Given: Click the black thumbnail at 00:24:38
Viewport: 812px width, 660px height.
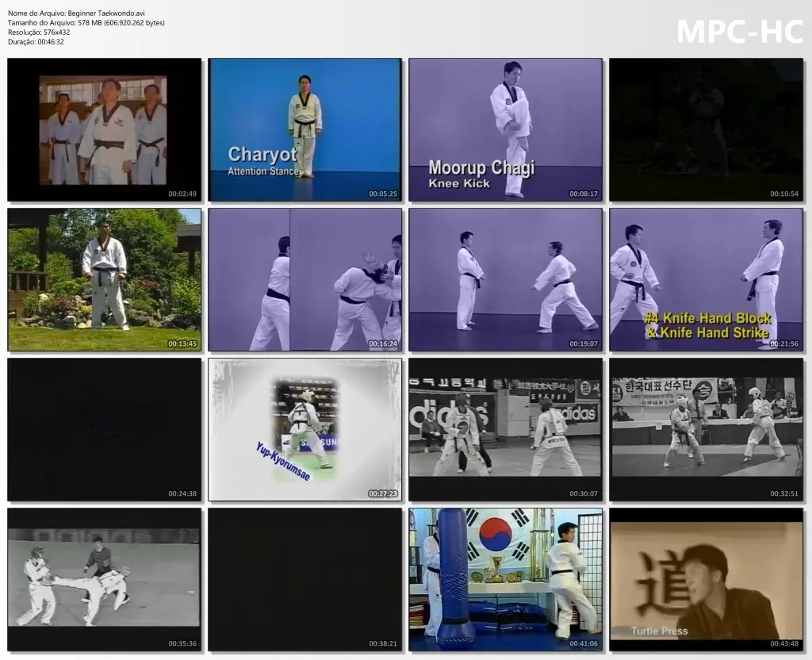Looking at the screenshot, I should (104, 429).
